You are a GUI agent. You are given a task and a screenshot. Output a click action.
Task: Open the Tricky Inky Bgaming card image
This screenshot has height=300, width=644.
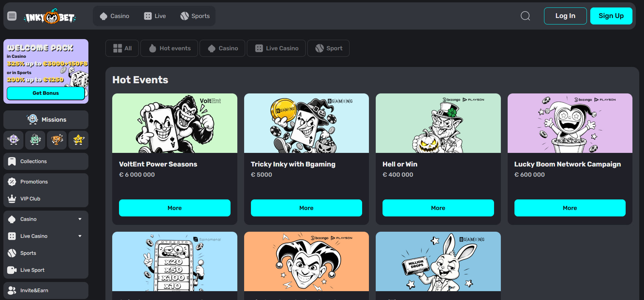[306, 123]
